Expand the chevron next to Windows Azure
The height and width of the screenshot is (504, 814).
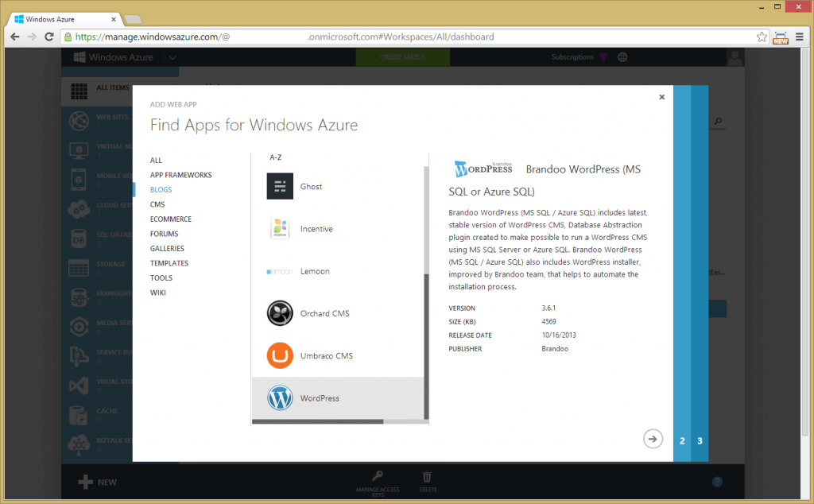pos(172,57)
